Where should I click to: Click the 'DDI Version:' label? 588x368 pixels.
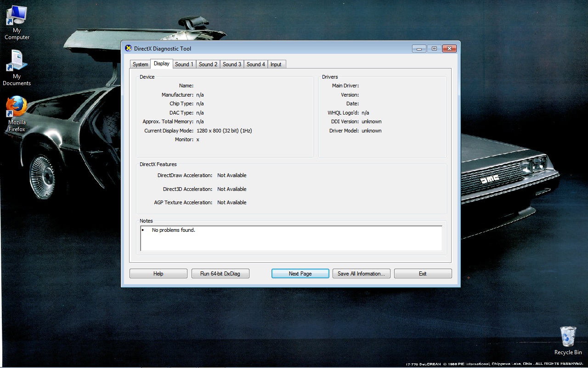coord(345,121)
